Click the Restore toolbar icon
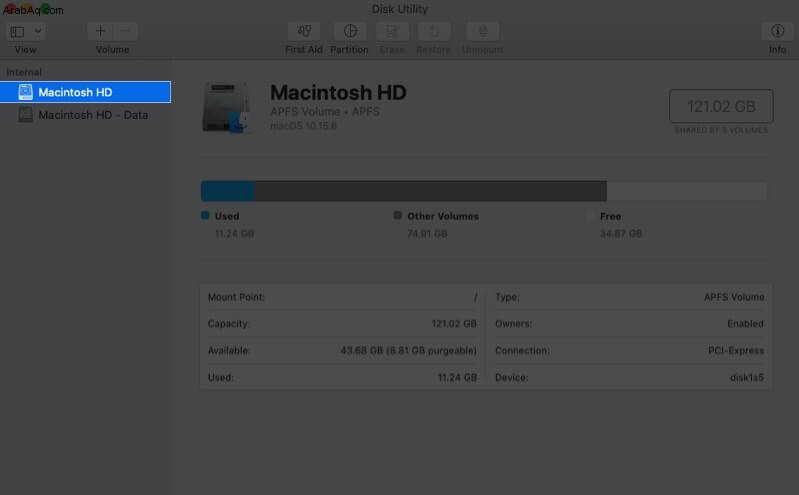Image resolution: width=799 pixels, height=495 pixels. (x=434, y=31)
